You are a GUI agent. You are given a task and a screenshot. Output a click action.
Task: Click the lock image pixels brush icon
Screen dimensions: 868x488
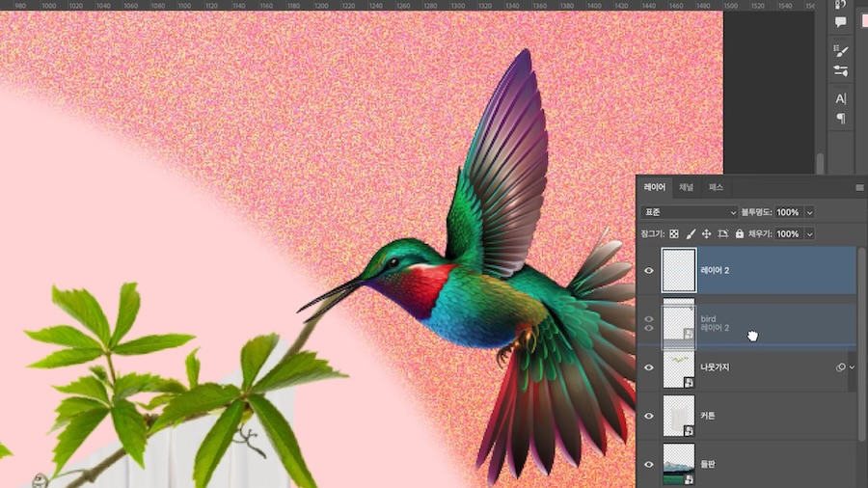tap(691, 234)
